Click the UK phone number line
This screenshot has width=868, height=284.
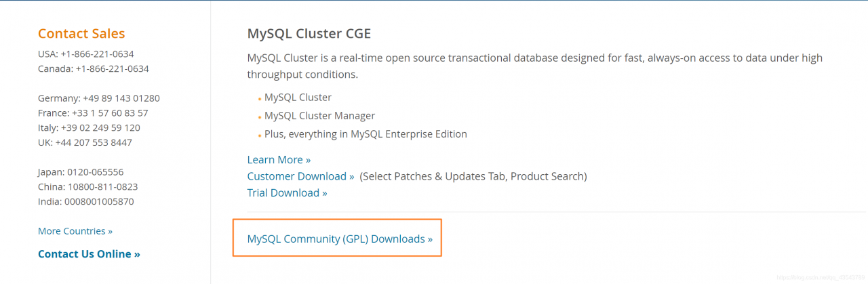(x=85, y=143)
